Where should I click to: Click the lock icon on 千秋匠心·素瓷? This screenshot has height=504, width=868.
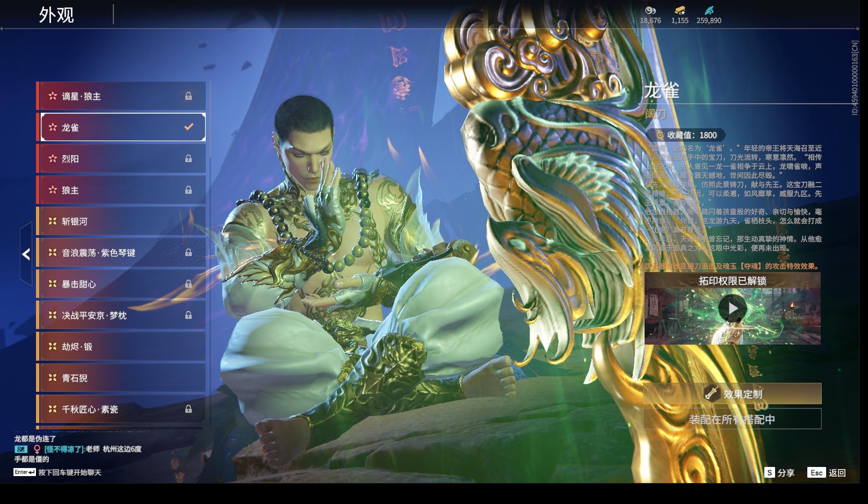tap(189, 409)
